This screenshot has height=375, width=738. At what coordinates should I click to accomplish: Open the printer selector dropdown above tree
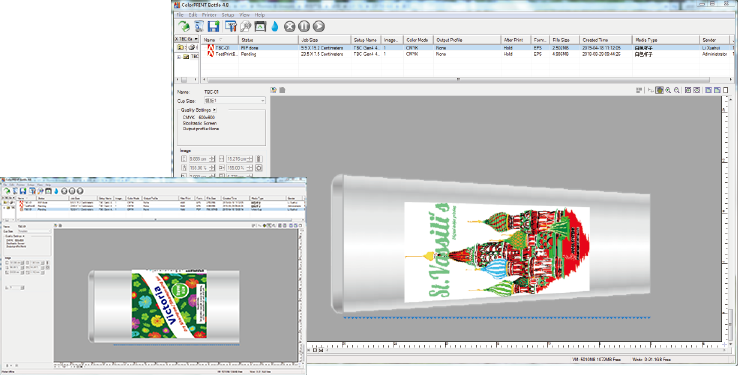[186, 40]
